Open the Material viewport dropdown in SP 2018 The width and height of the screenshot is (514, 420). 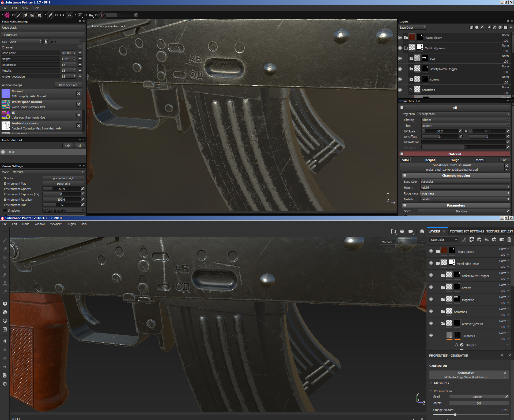[x=402, y=242]
